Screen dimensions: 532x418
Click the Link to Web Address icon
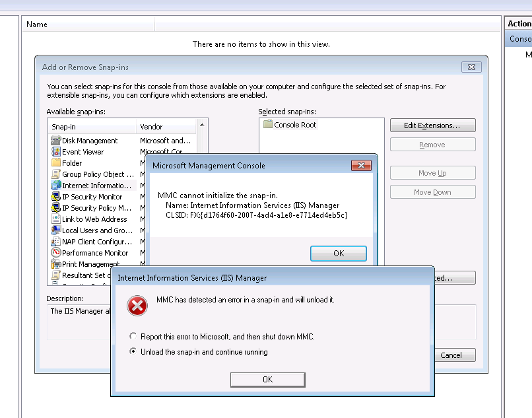(x=55, y=219)
